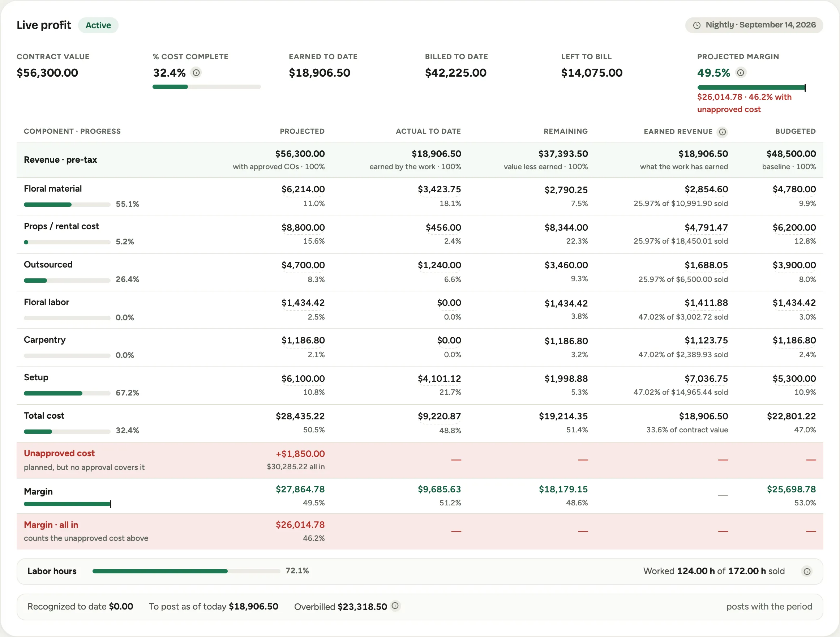This screenshot has width=840, height=637.
Task: Click Setup budgeted $5,300.00 value
Action: [x=794, y=379]
